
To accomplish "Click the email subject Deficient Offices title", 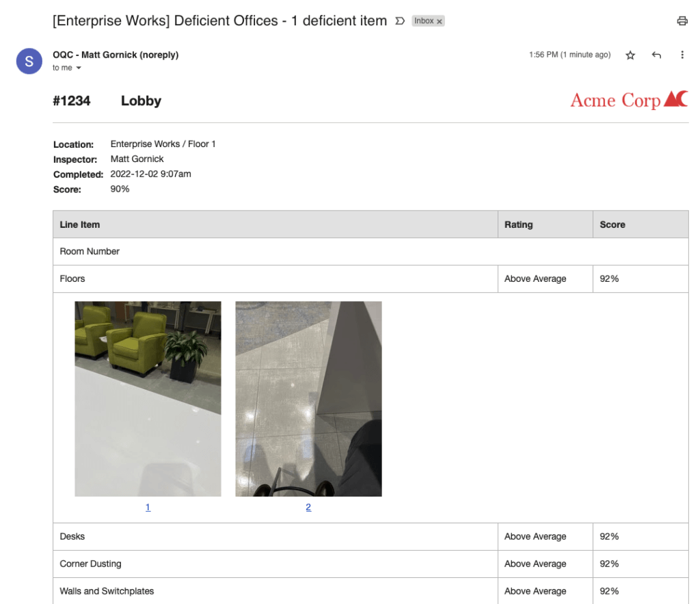I will click(219, 21).
